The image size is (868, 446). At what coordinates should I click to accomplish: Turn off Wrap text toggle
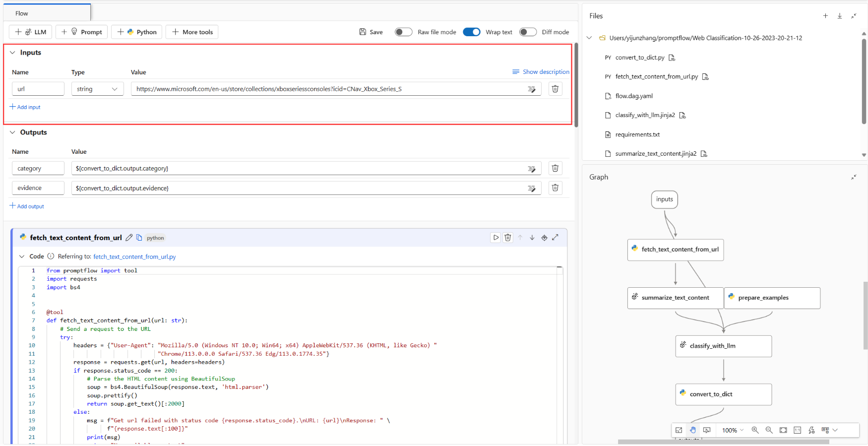coord(471,32)
